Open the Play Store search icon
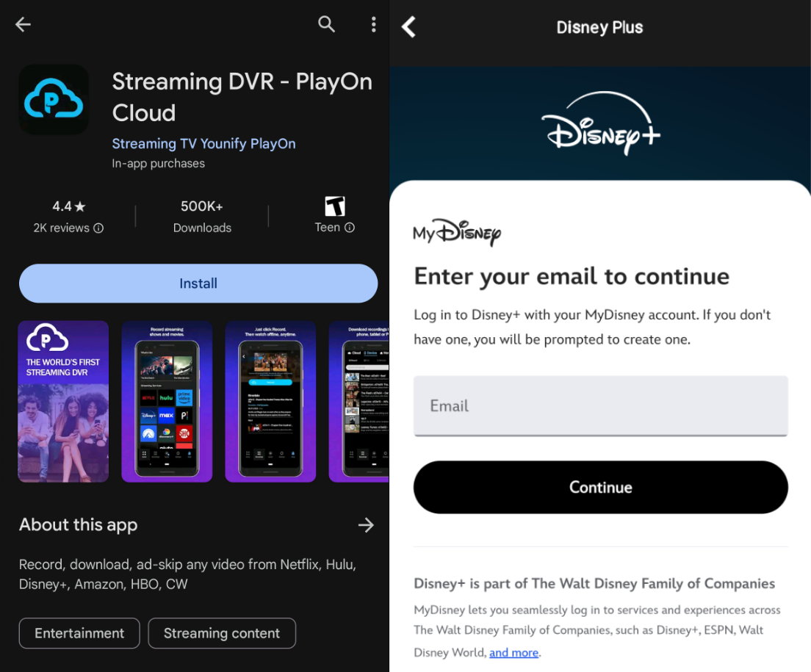Viewport: 811px width, 672px height. point(326,24)
